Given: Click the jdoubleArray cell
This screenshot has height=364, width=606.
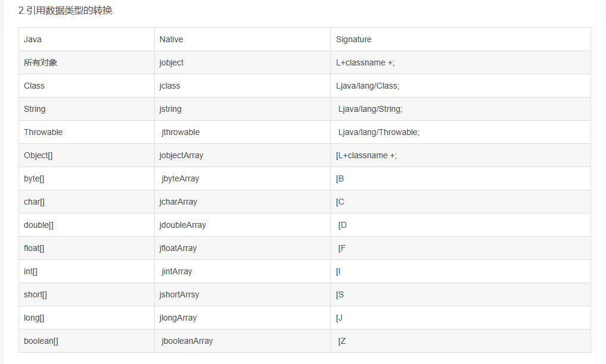Looking at the screenshot, I should point(183,225).
